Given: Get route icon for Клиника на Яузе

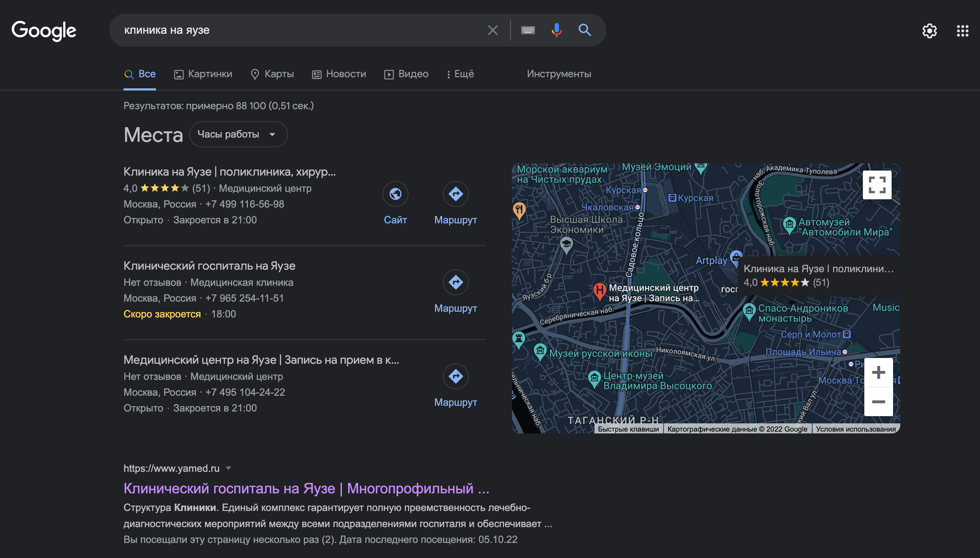Looking at the screenshot, I should click(x=456, y=194).
